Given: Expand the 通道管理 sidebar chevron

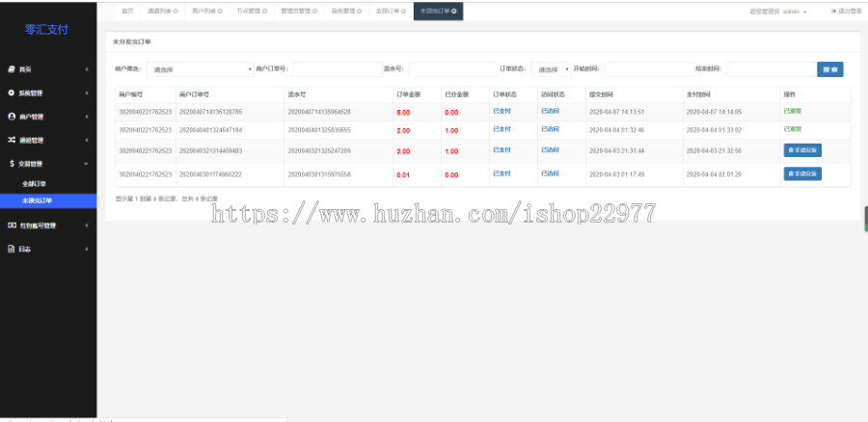Looking at the screenshot, I should [x=87, y=140].
